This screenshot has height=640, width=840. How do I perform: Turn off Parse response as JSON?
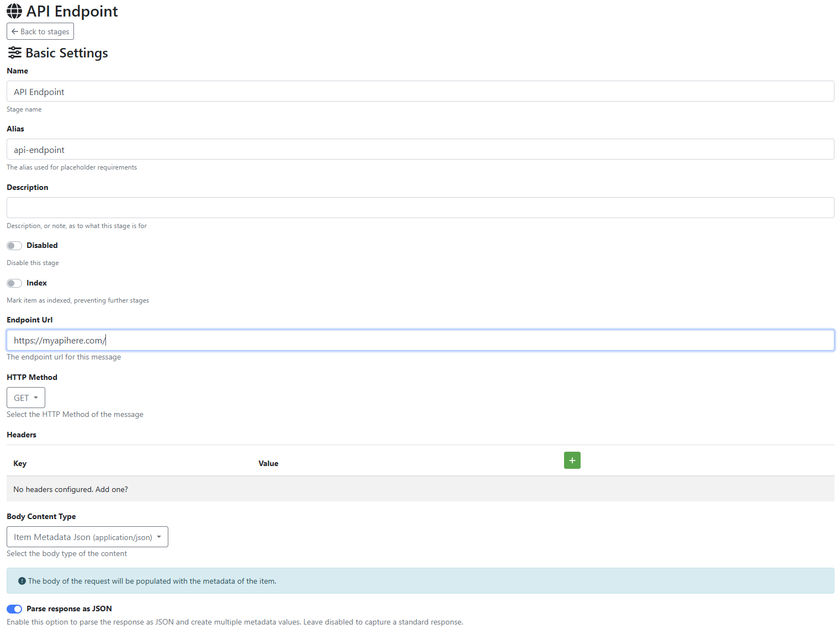click(x=14, y=609)
